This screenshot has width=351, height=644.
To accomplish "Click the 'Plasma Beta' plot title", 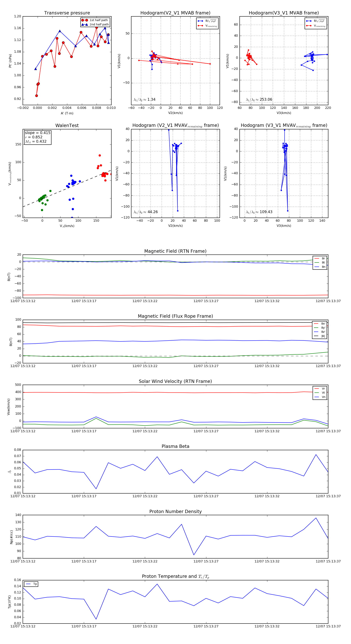I will tap(175, 446).
